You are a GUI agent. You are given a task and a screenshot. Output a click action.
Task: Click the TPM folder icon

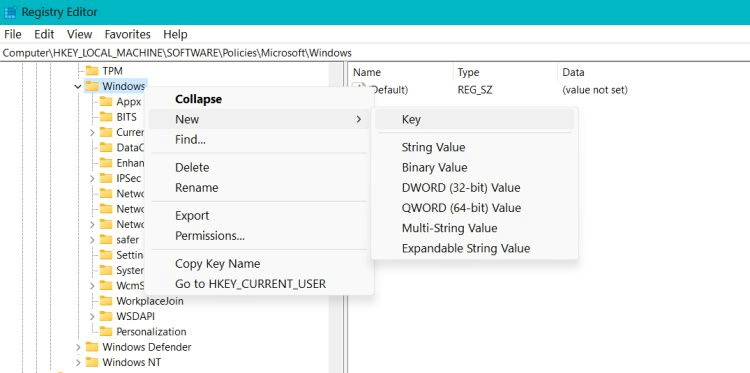click(x=92, y=71)
